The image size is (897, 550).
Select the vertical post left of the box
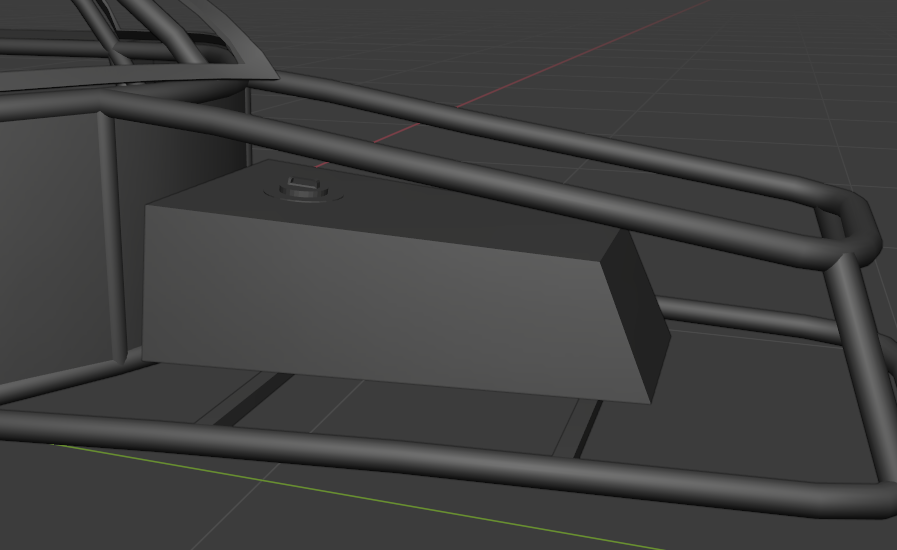(x=112, y=238)
